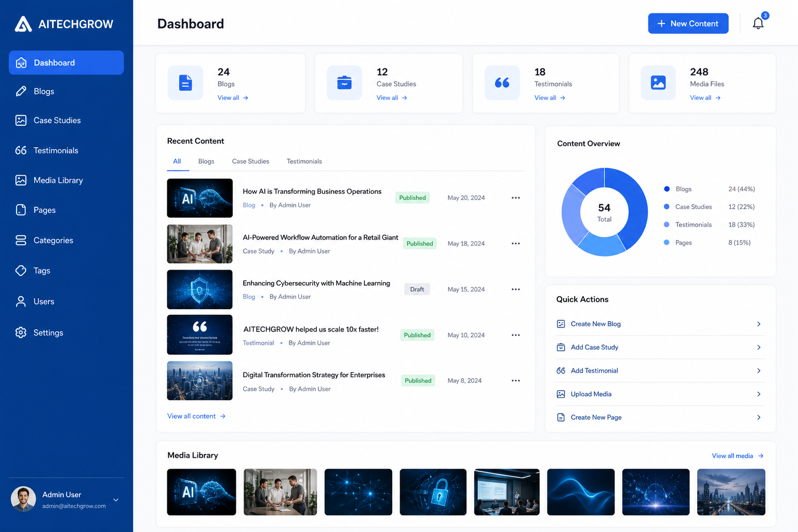The image size is (798, 532).
Task: Switch to the Testimonials content tab
Action: click(x=304, y=162)
